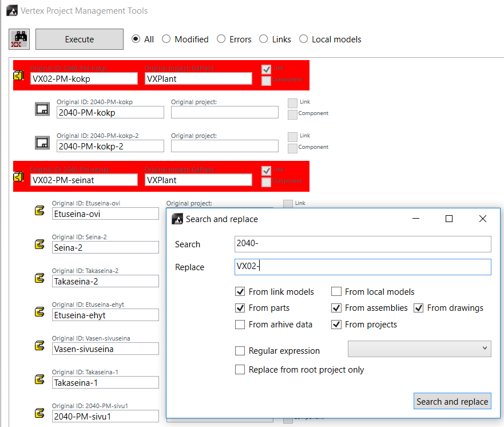Viewport: 504px width, 427px height.
Task: Click the Search and replace button
Action: (x=452, y=401)
